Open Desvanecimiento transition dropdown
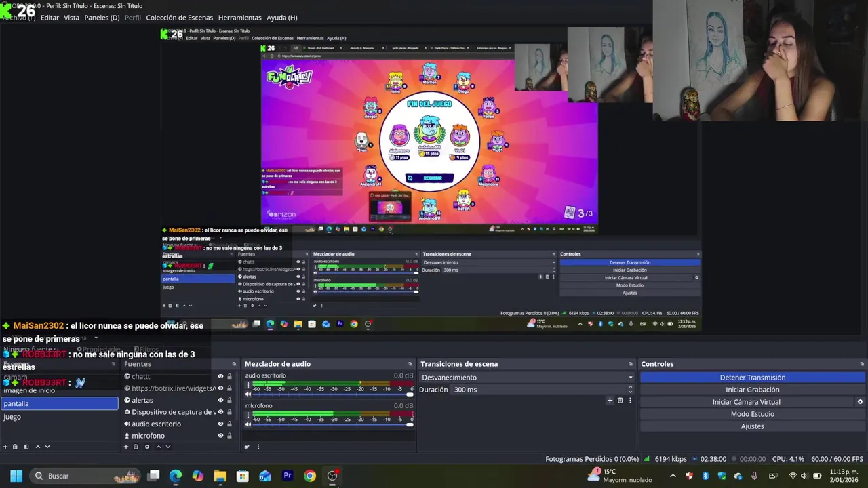The height and width of the screenshot is (488, 868). point(527,378)
